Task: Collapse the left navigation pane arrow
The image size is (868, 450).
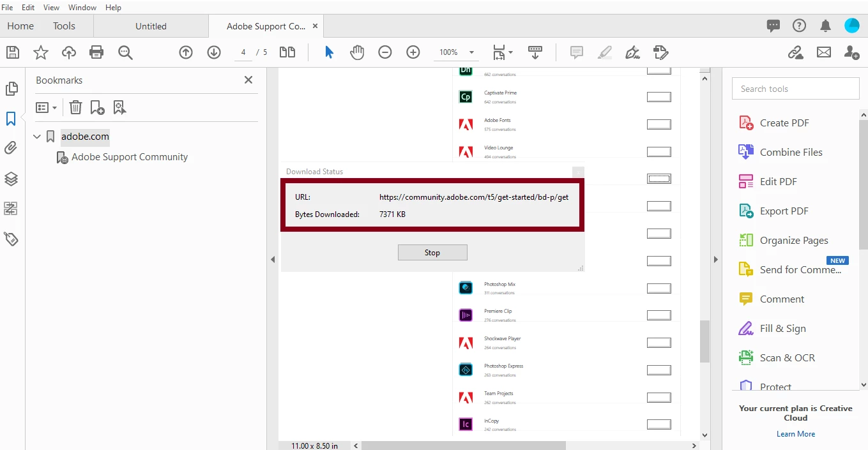Action: coord(273,260)
